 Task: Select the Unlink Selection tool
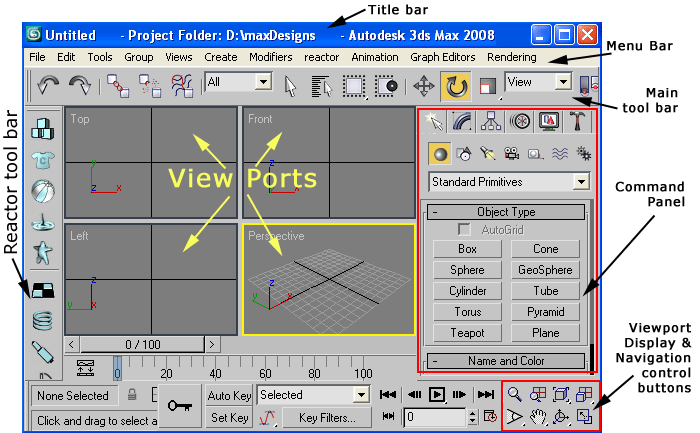[150, 86]
